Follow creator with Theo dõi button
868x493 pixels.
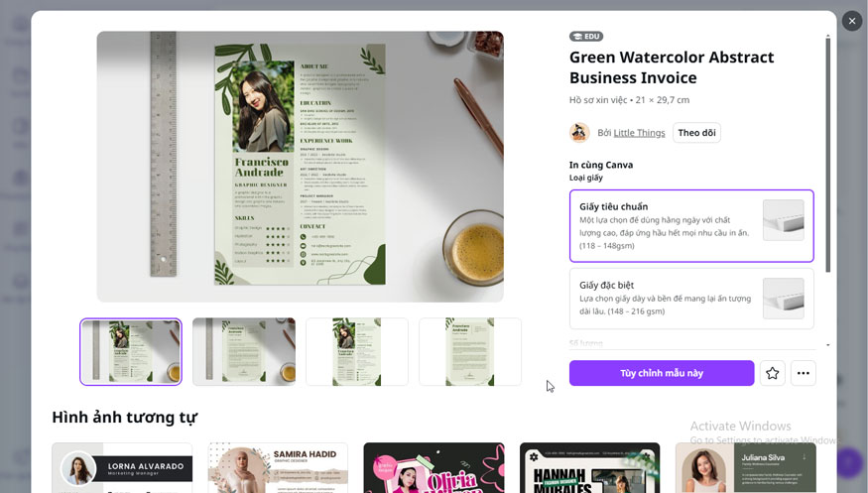[696, 133]
